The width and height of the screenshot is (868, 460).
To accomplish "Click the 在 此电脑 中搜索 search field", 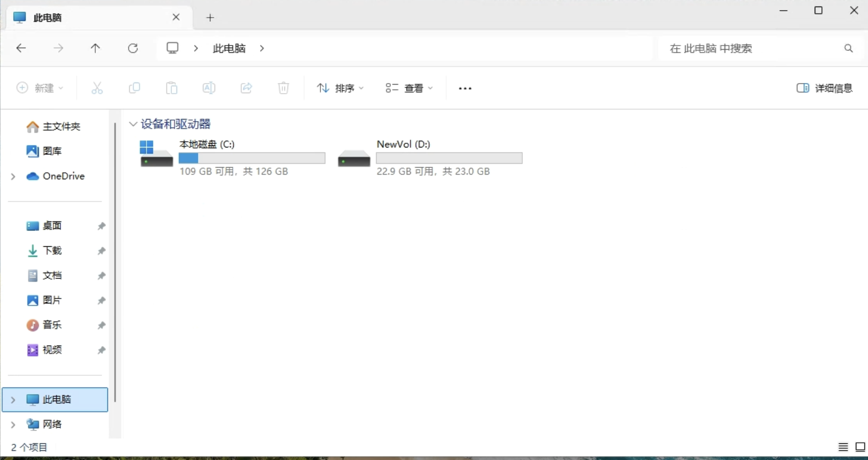I will pos(750,48).
